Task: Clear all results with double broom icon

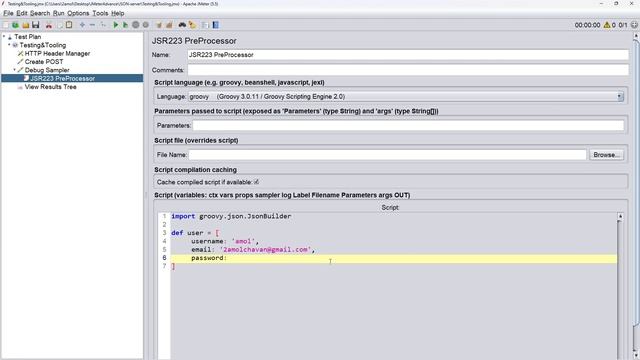Action: [x=169, y=25]
